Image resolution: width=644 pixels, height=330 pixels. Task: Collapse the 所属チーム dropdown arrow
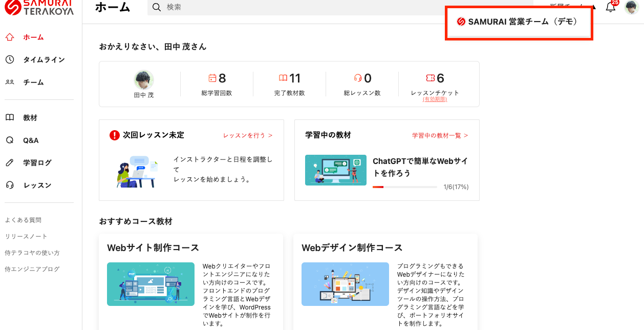click(x=594, y=7)
